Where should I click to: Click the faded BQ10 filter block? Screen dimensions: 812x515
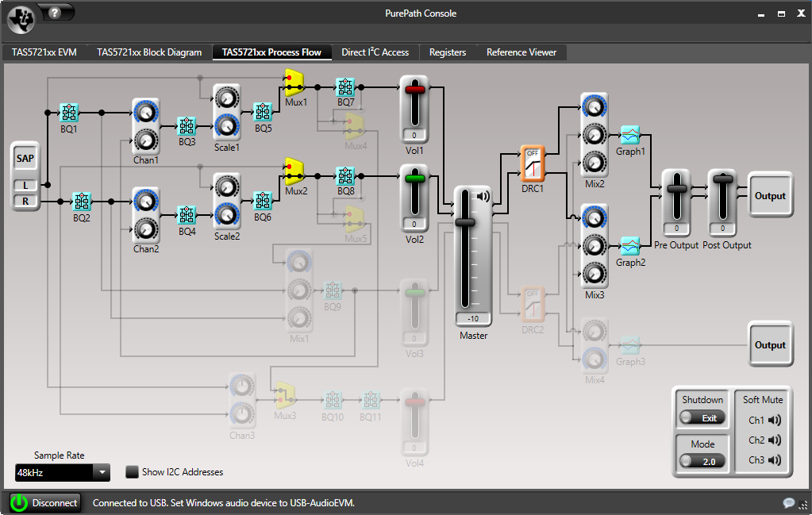[x=333, y=400]
